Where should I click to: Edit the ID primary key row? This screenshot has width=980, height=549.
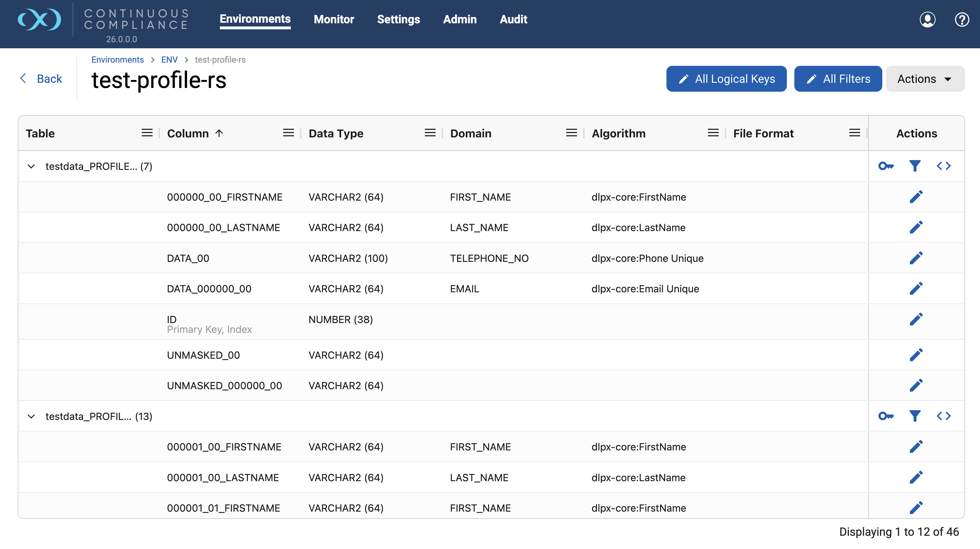[x=916, y=319]
